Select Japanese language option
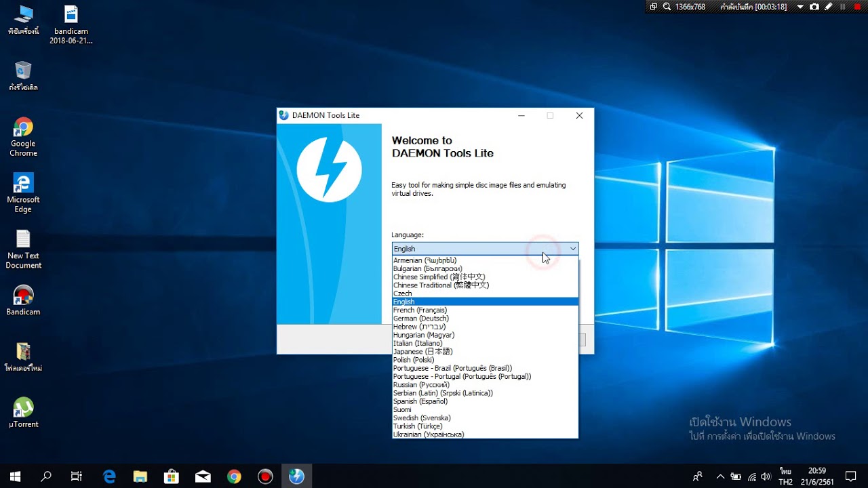 (485, 352)
